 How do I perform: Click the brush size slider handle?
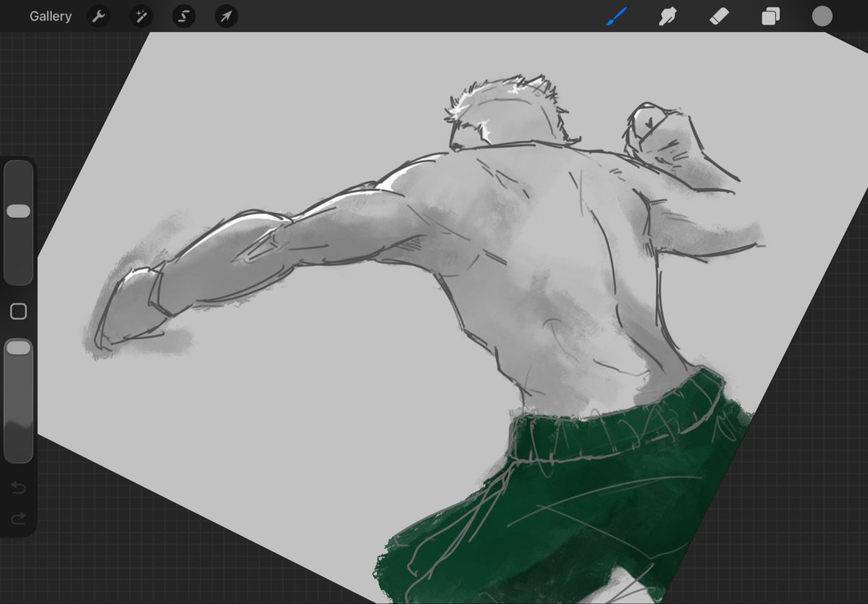tap(18, 211)
